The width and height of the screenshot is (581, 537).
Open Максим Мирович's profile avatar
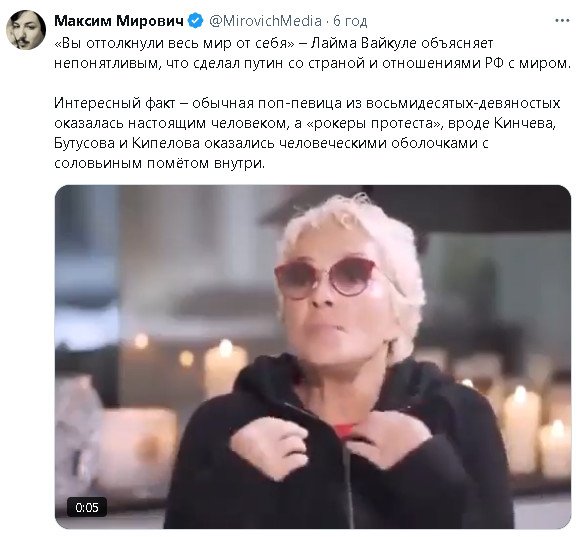26,30
